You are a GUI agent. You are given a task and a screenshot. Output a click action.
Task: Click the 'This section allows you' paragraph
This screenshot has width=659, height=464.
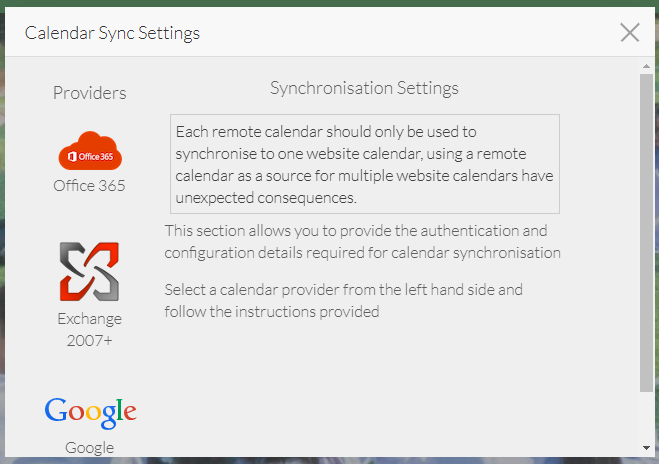click(x=362, y=242)
